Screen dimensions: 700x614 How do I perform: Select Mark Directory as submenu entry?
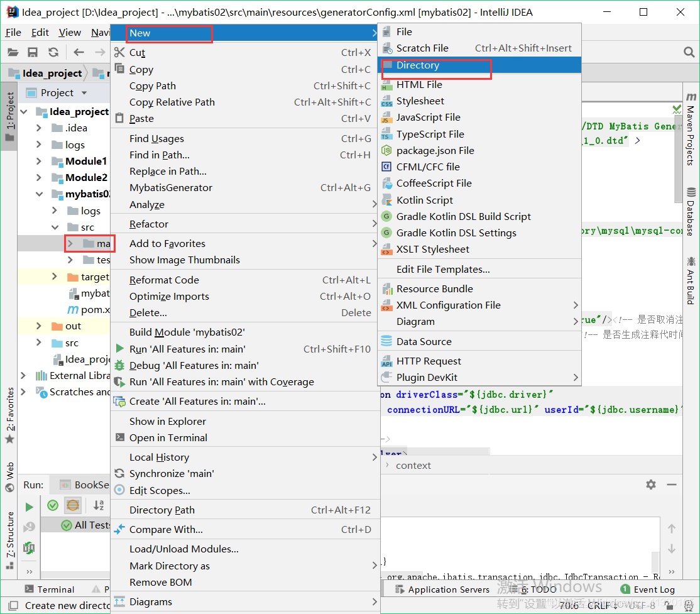[x=244, y=566]
